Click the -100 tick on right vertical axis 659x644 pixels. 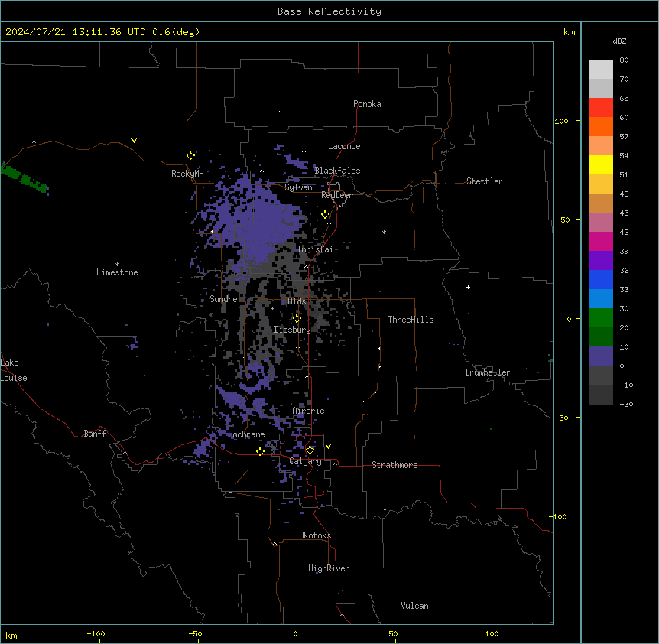coord(559,516)
